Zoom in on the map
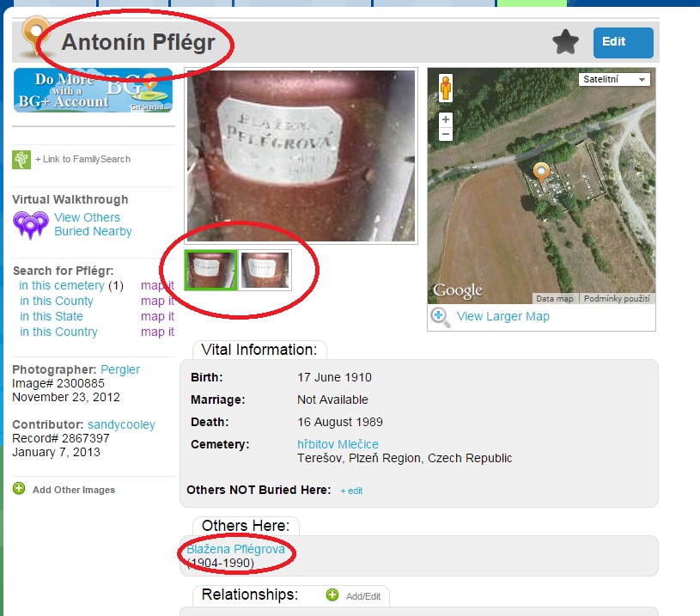700x616 pixels. point(446,119)
